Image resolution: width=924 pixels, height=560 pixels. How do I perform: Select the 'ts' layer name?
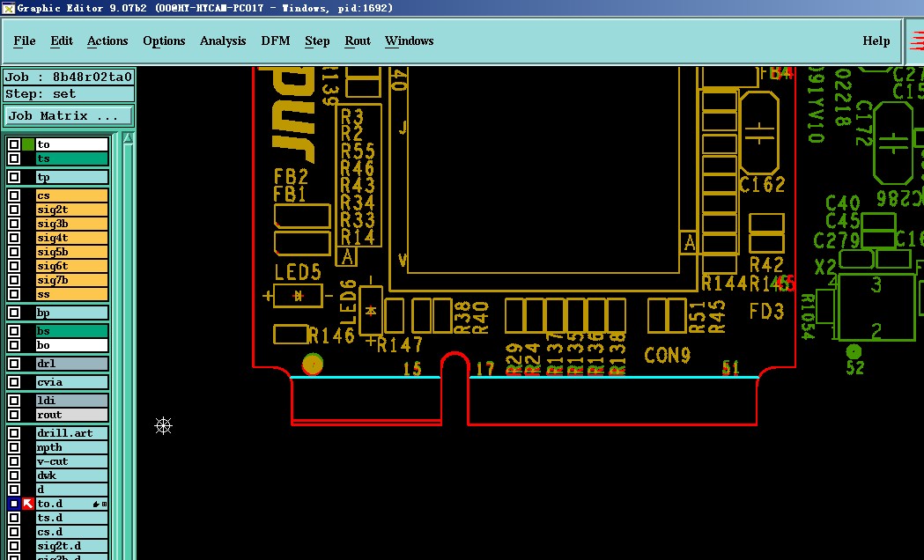[x=72, y=158]
